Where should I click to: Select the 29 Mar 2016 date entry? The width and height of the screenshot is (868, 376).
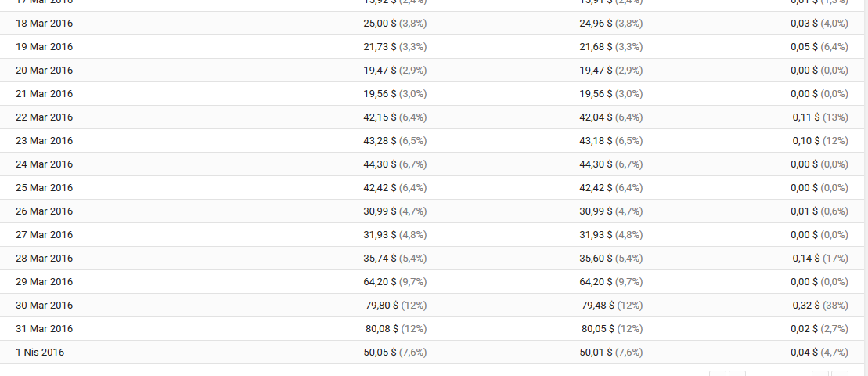pos(45,282)
